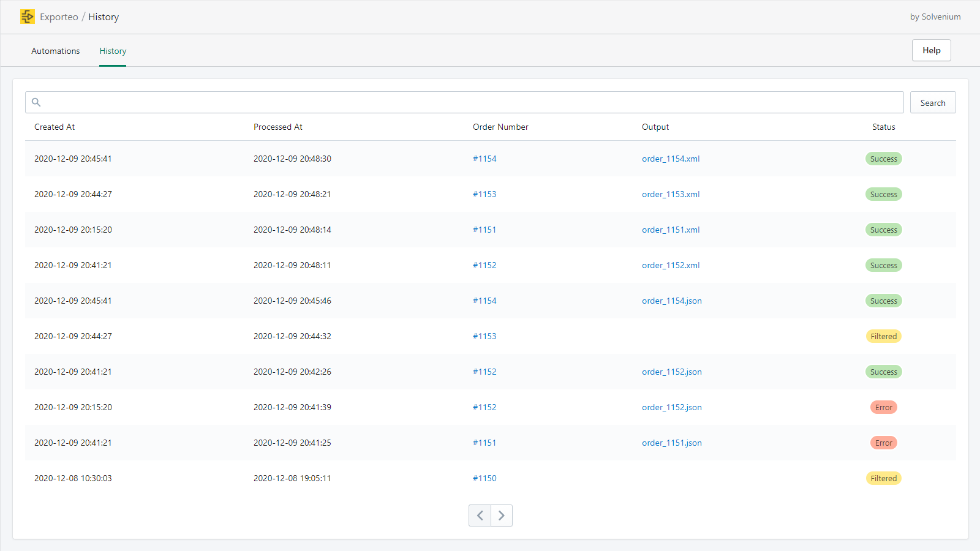
Task: Click the magnifier icon in search field
Action: (36, 102)
